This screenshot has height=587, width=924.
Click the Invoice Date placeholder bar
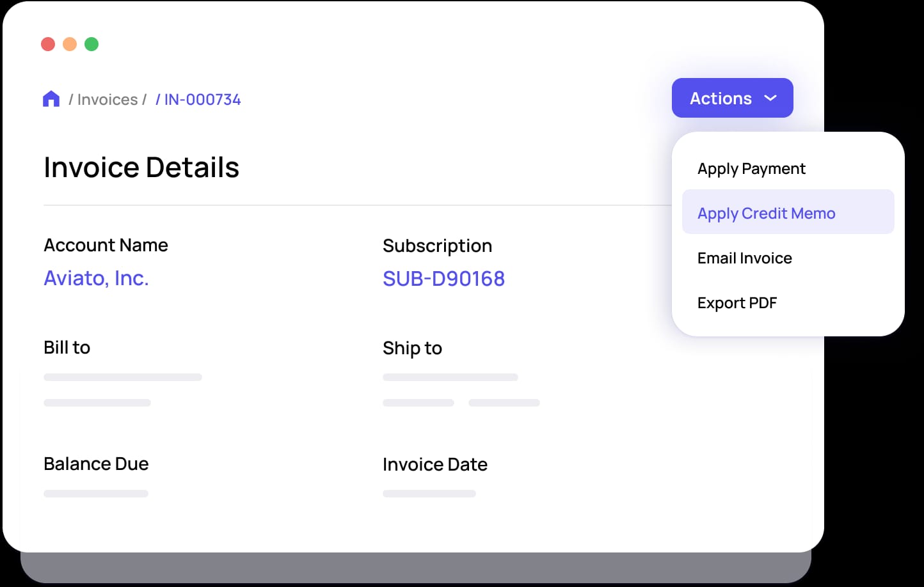pyautogui.click(x=429, y=493)
